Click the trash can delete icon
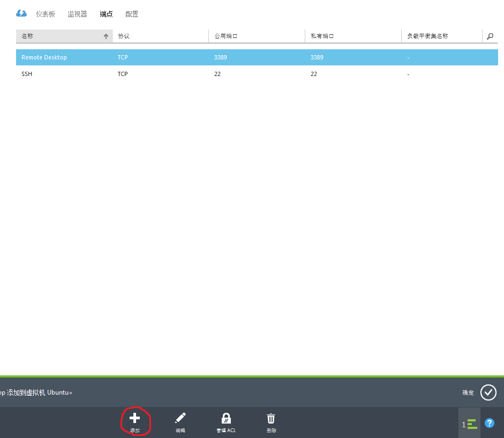This screenshot has height=438, width=504. (x=271, y=418)
